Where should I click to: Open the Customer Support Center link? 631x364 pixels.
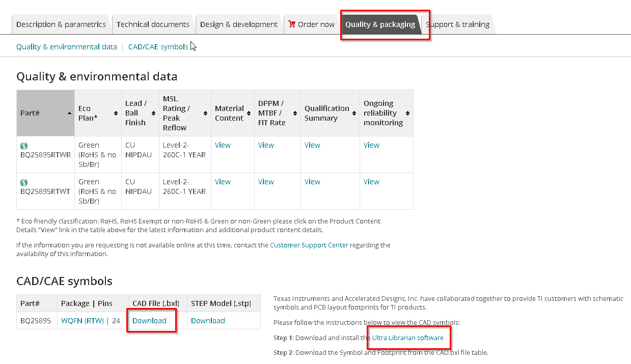309,245
